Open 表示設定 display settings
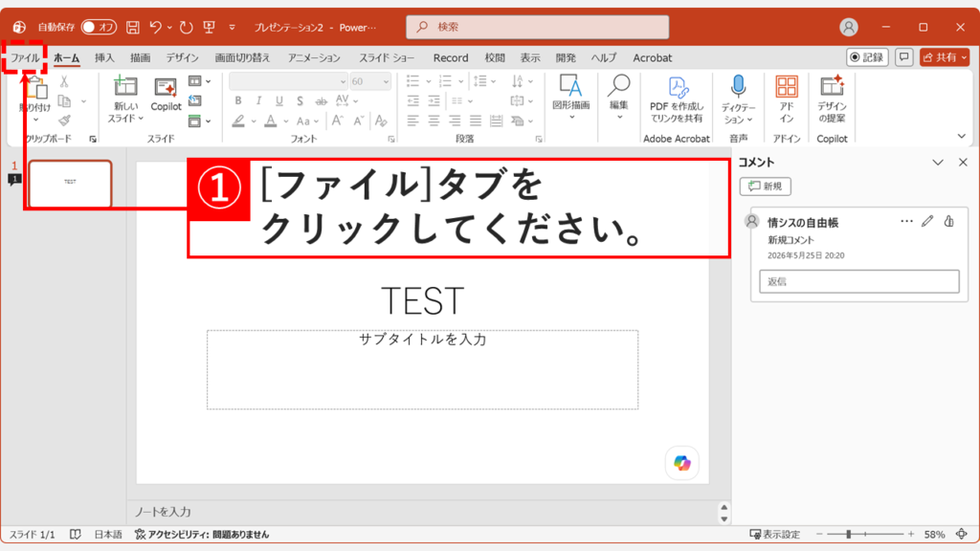Image resolution: width=980 pixels, height=551 pixels. pyautogui.click(x=774, y=534)
